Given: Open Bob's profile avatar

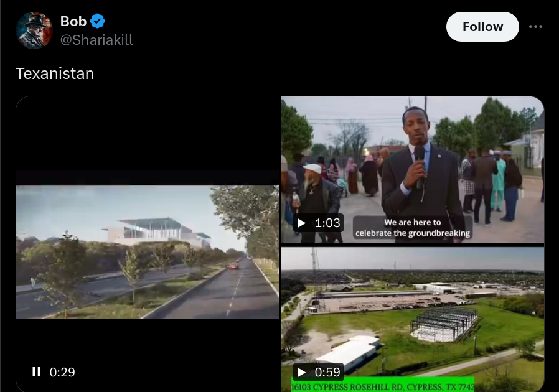Looking at the screenshot, I should (x=34, y=30).
